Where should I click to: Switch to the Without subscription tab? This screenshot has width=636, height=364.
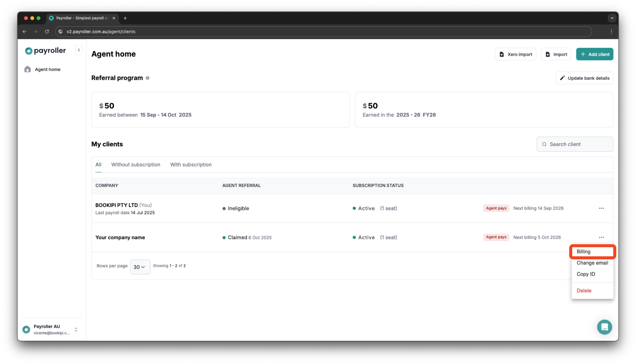(135, 165)
